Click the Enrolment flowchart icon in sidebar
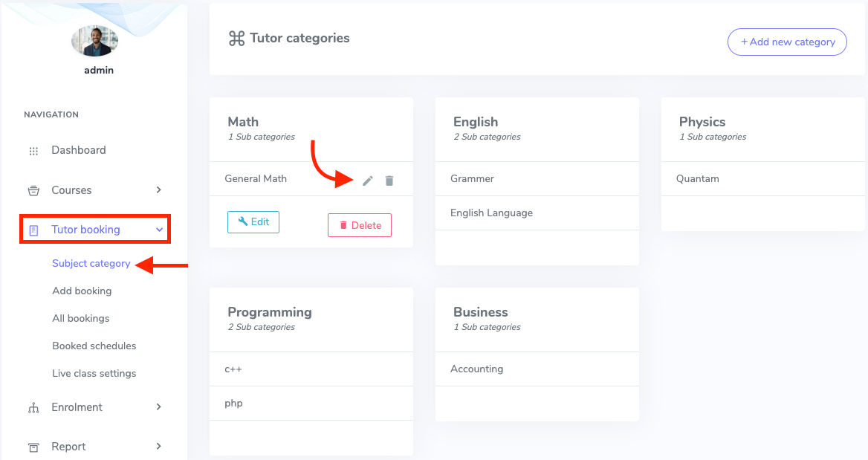 [x=33, y=407]
